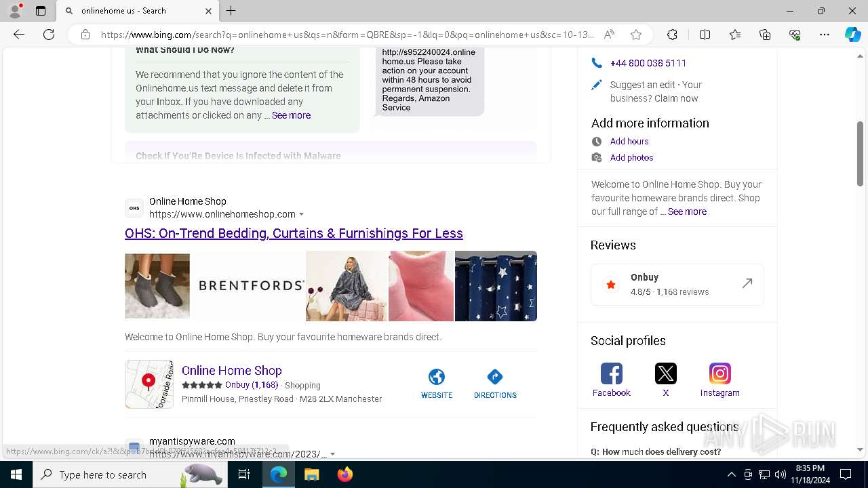Click Add hours link
Image resolution: width=868 pixels, height=488 pixels.
[x=629, y=141]
